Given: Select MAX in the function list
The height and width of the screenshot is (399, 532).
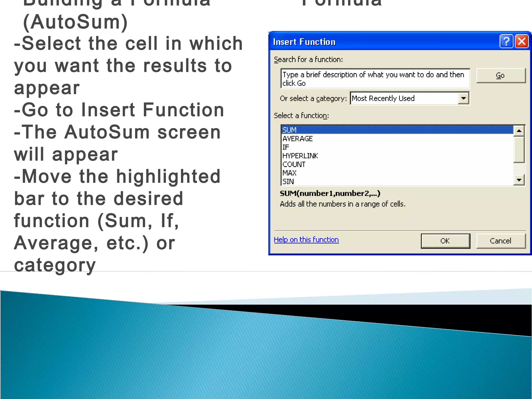Looking at the screenshot, I should 289,173.
